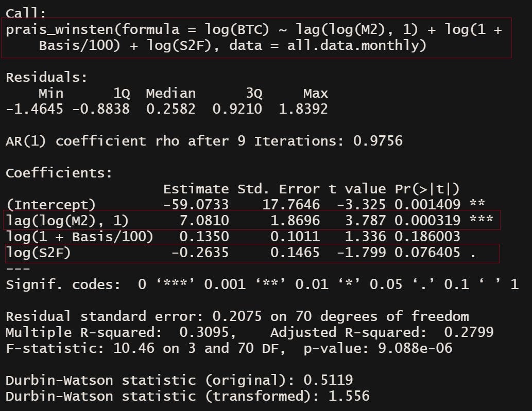Click the Multiple R-squared value 0.3095
The height and width of the screenshot is (411, 532).
coord(204,332)
